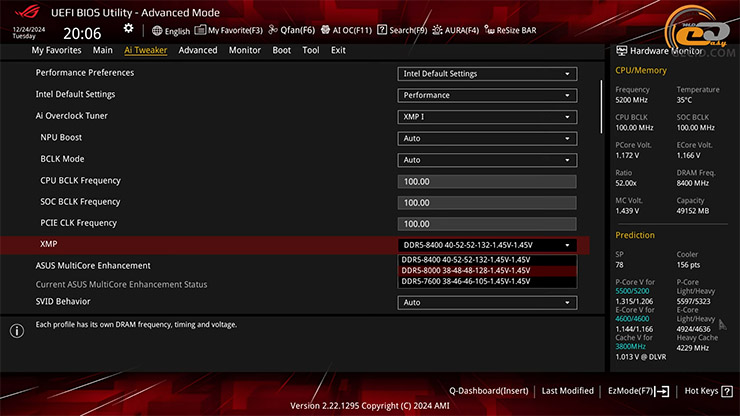The height and width of the screenshot is (416, 740).
Task: Click Last Modified button
Action: click(x=567, y=391)
